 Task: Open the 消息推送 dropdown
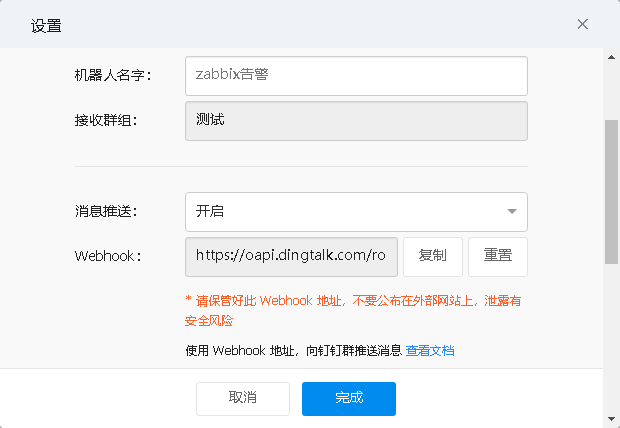point(356,212)
